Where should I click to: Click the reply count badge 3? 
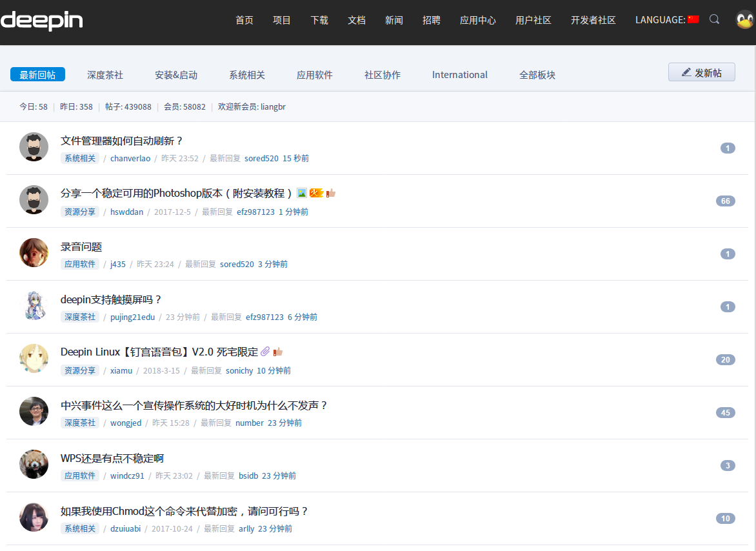(x=728, y=466)
